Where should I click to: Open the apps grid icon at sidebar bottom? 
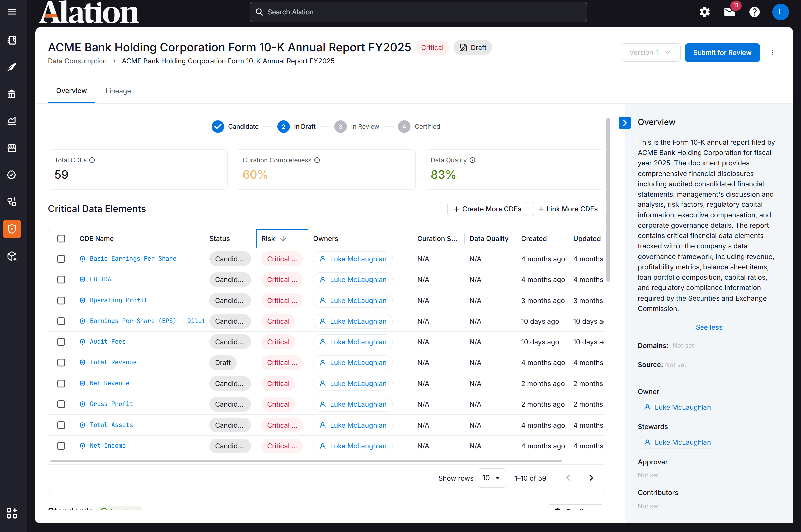coord(12,513)
